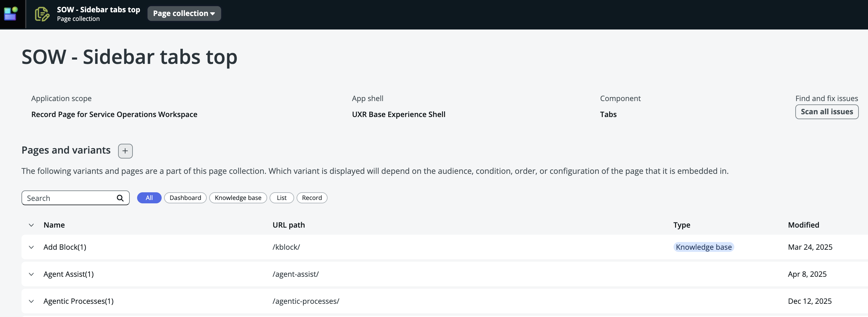Click the Scan all issues button

tap(827, 112)
